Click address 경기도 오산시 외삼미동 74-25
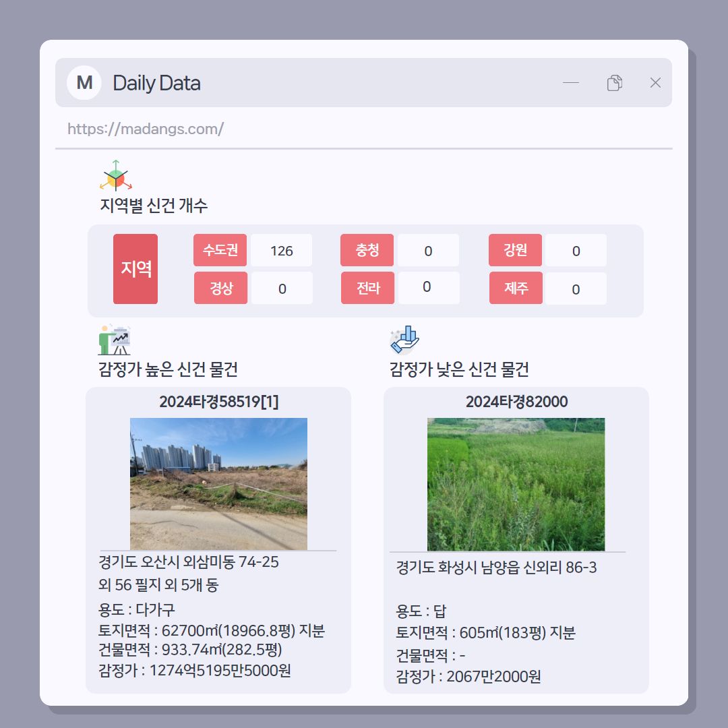Image resolution: width=728 pixels, height=728 pixels. (x=189, y=562)
